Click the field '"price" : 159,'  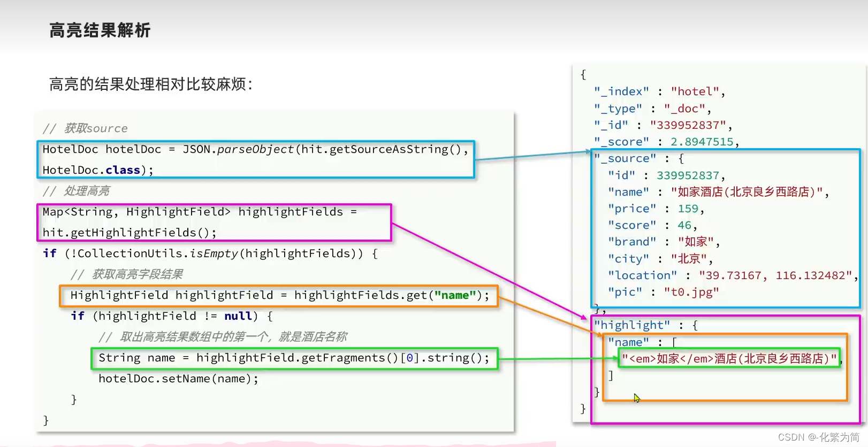tap(656, 209)
